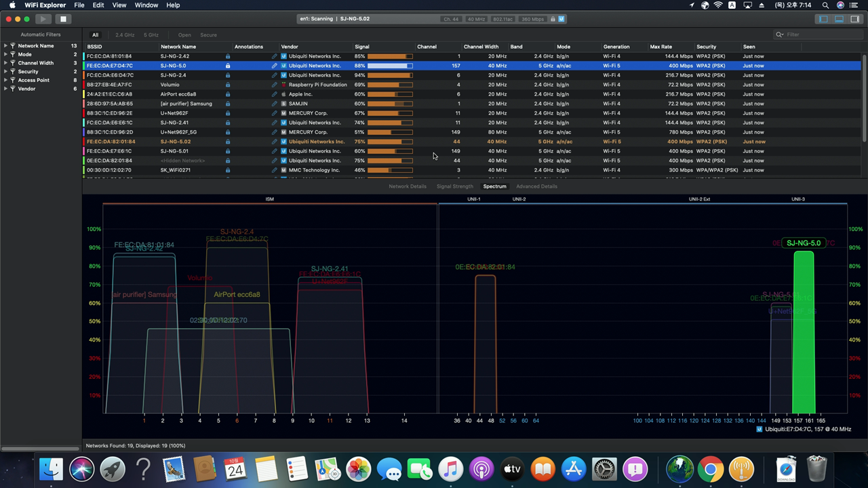Open Music app in the dock
The image size is (868, 488).
click(451, 469)
